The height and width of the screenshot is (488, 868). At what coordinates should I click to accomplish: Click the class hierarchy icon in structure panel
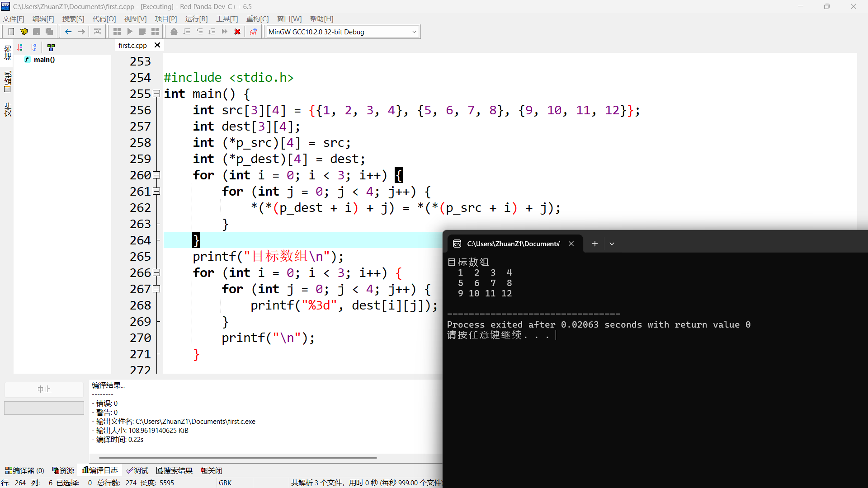coord(51,47)
